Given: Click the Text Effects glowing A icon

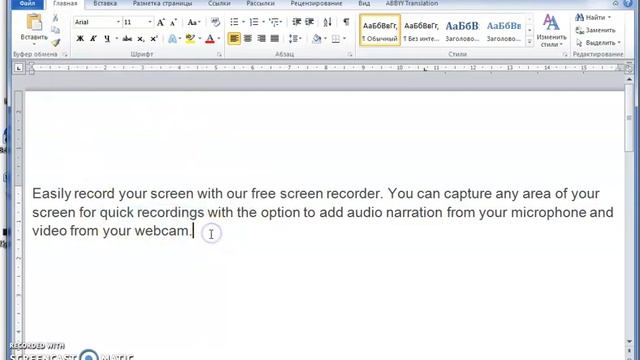Looking at the screenshot, I should click(172, 39).
